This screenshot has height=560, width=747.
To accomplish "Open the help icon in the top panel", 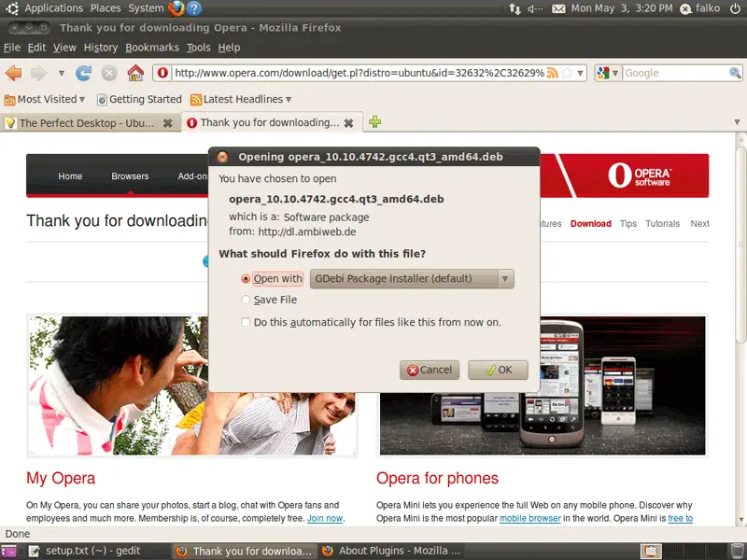I will click(x=193, y=8).
